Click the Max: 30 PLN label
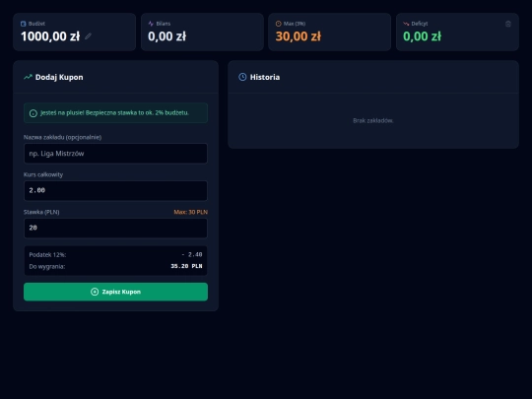Image resolution: width=532 pixels, height=399 pixels. [191, 212]
